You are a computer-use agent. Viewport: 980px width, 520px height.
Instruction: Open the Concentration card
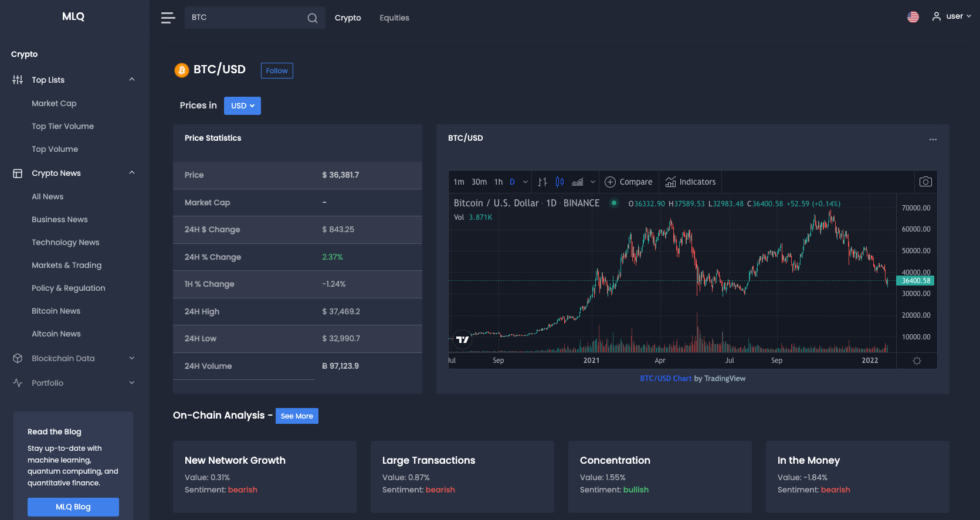click(x=660, y=477)
